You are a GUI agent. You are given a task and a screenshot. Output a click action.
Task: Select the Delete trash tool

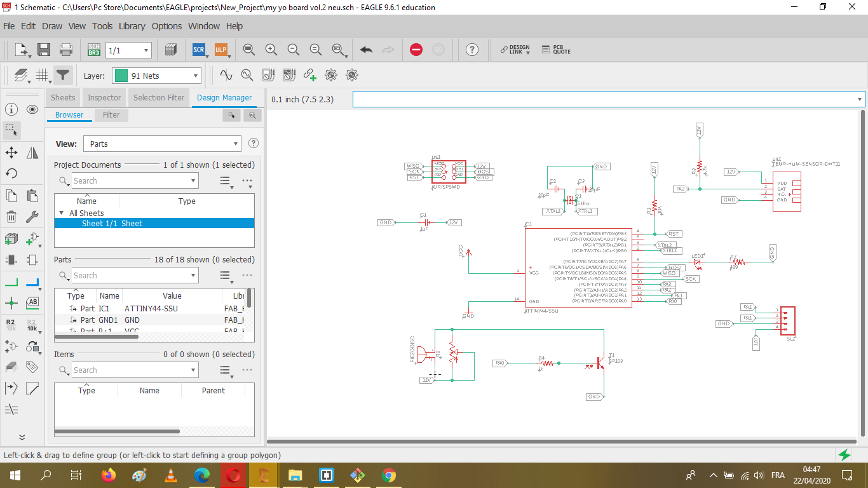coord(11,217)
